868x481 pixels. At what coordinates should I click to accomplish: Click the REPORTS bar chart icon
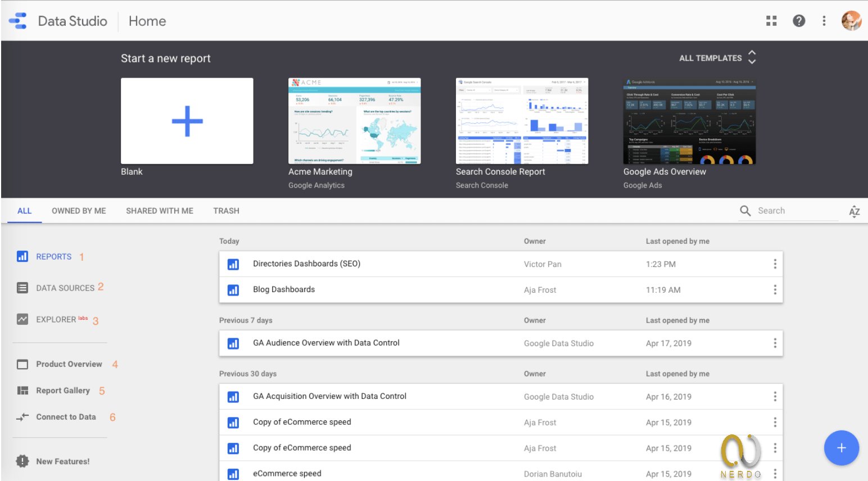22,256
